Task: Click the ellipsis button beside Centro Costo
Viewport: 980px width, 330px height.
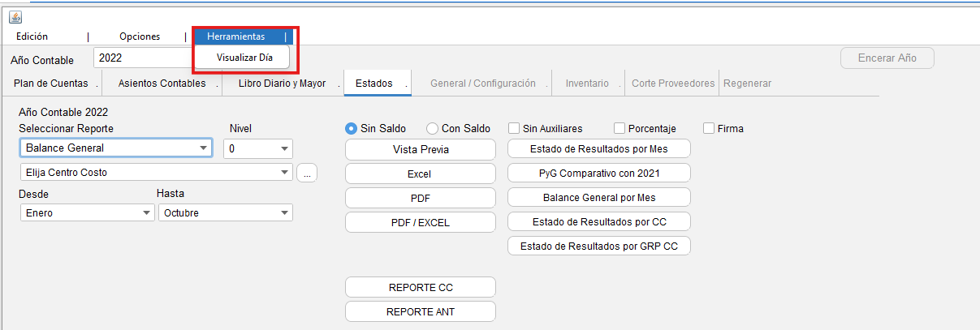Action: (x=307, y=173)
